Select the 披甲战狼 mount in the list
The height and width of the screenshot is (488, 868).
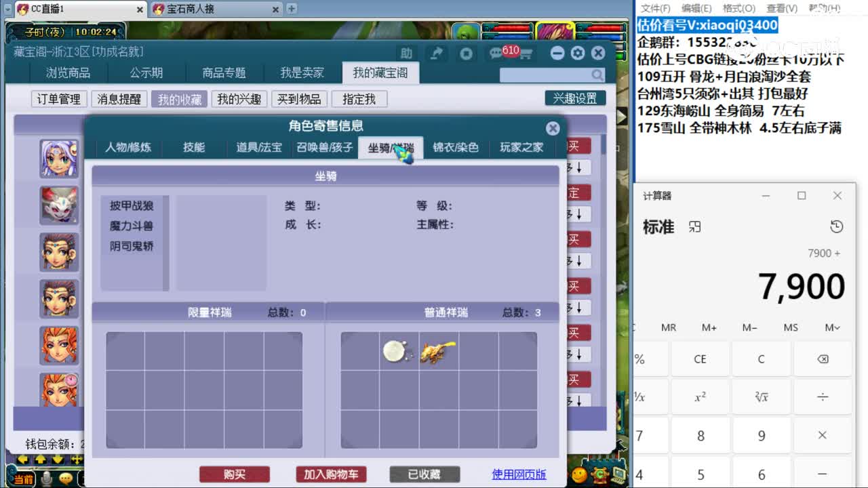[x=130, y=206]
